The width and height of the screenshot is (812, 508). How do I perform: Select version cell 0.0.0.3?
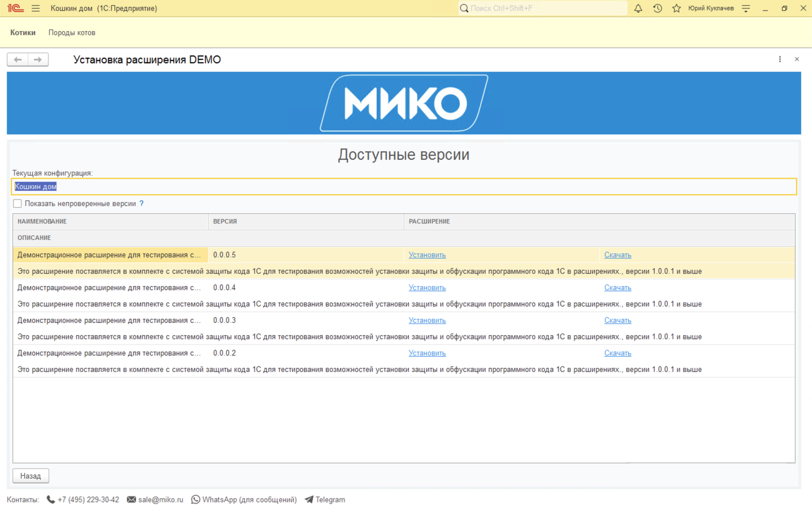306,321
